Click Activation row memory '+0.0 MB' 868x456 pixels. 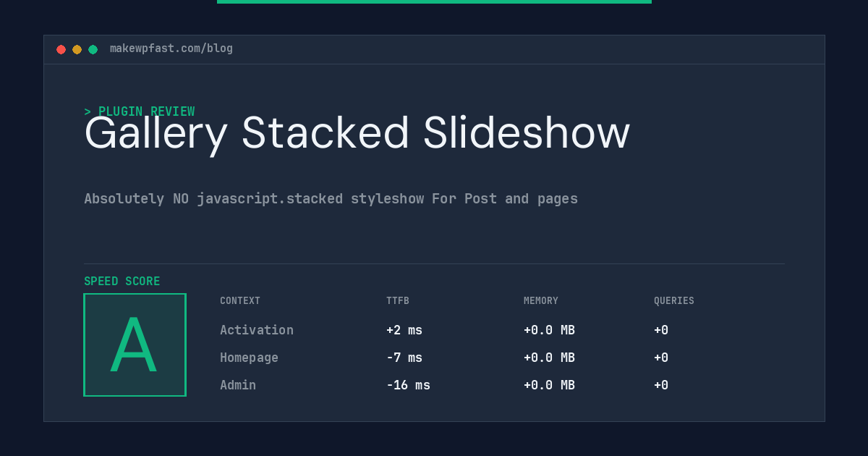pos(549,330)
